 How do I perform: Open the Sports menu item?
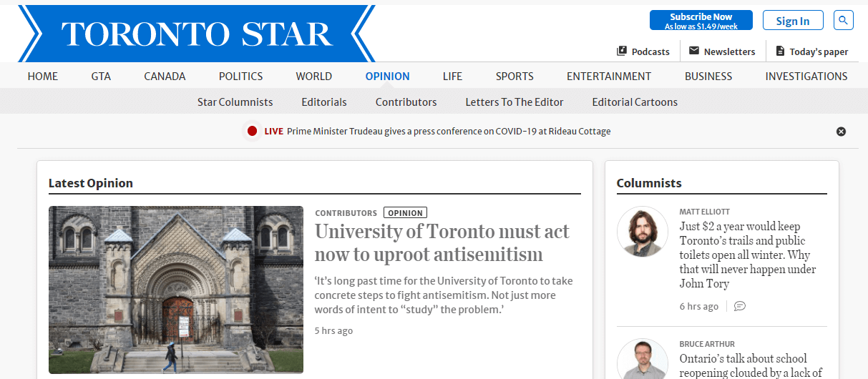tap(515, 77)
